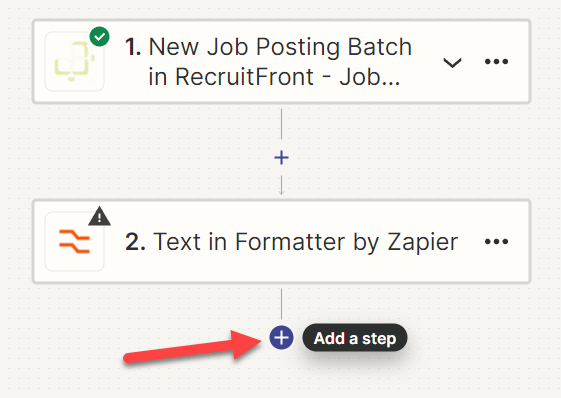This screenshot has height=398, width=561.
Task: Click the down arrowhead above step 2
Action: tap(282, 192)
